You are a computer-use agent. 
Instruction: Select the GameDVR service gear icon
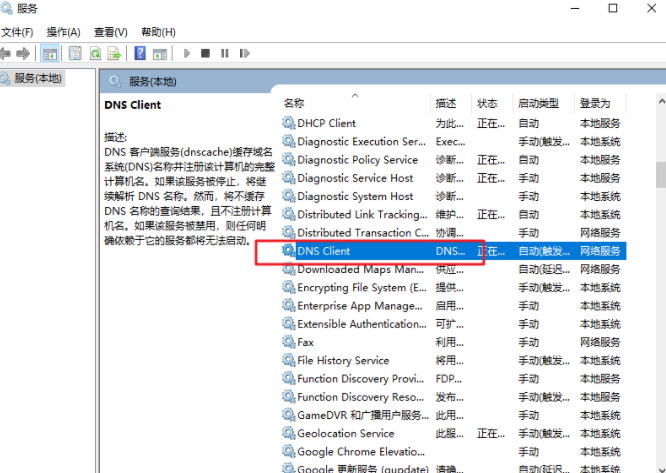pyautogui.click(x=289, y=415)
